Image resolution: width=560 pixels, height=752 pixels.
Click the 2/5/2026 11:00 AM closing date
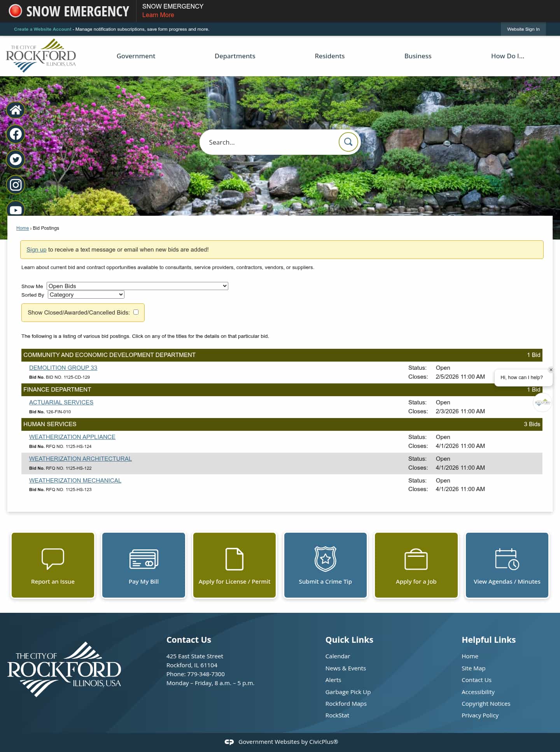pos(460,377)
